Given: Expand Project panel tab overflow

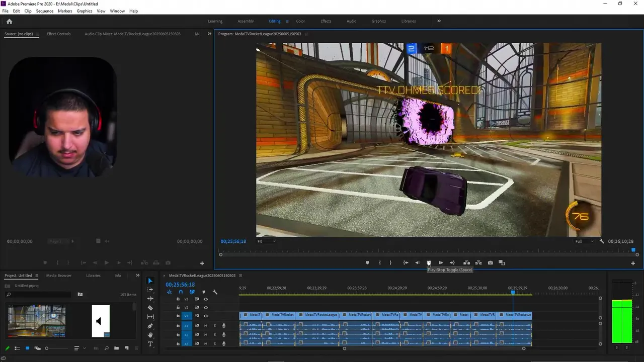Looking at the screenshot, I should tap(137, 276).
